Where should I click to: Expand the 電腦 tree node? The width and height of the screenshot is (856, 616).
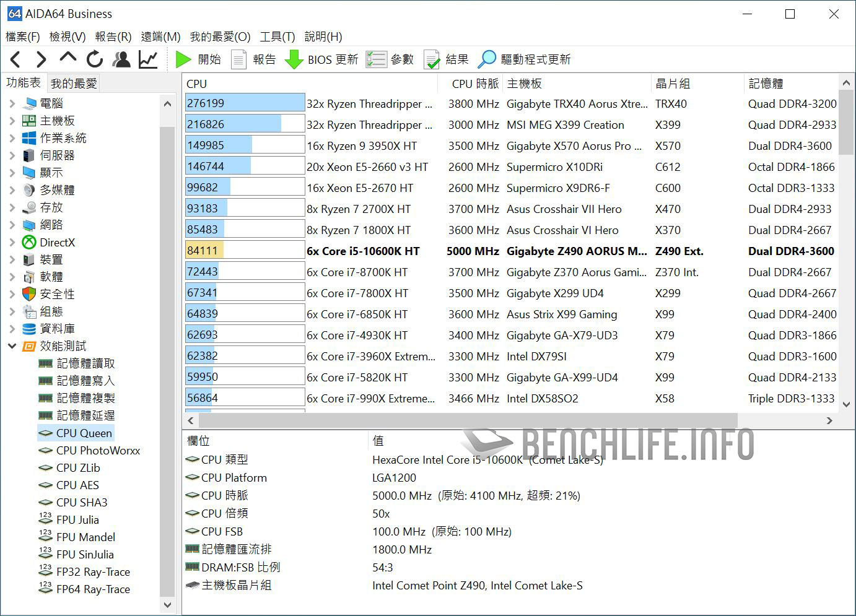pos(12,103)
